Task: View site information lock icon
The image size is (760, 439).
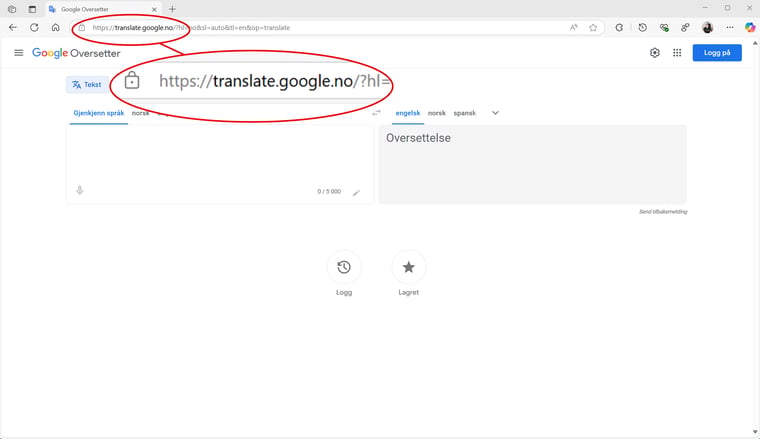Action: pos(82,28)
